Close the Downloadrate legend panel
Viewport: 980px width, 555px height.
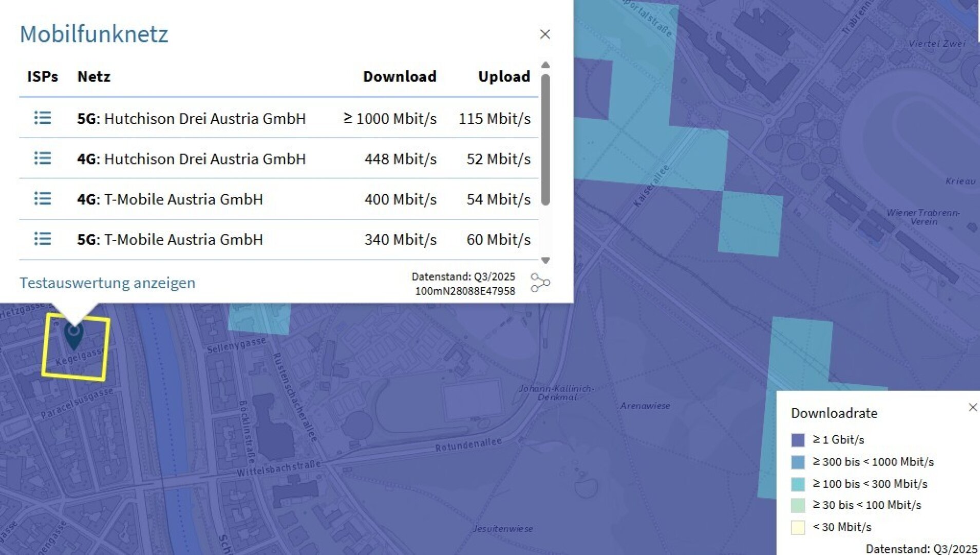973,408
